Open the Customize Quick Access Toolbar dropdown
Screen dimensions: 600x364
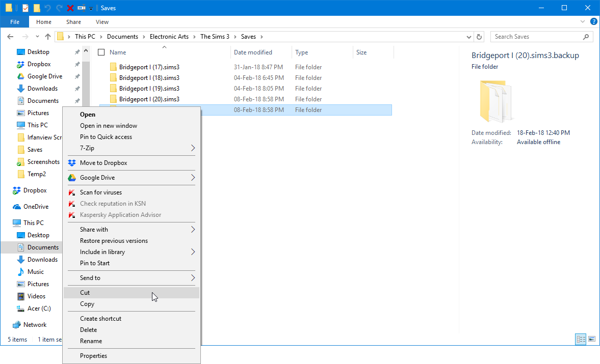[91, 9]
